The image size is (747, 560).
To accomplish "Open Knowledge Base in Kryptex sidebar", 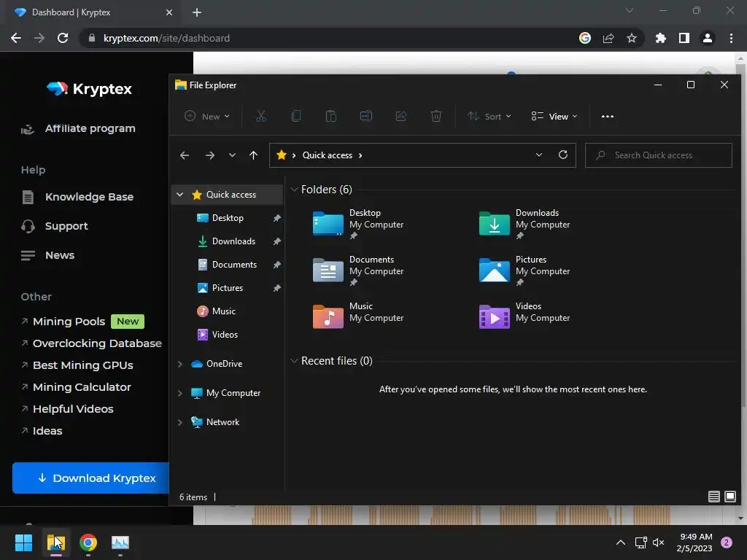I will pos(89,197).
